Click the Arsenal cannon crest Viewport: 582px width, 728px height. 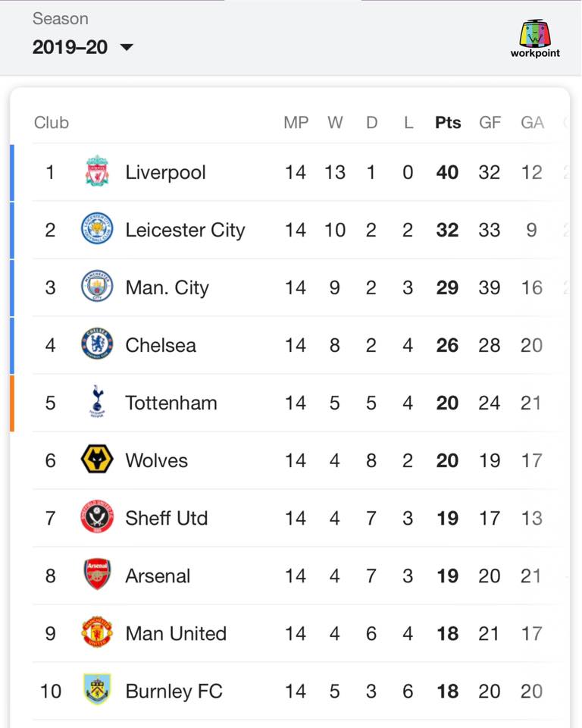coord(97,574)
